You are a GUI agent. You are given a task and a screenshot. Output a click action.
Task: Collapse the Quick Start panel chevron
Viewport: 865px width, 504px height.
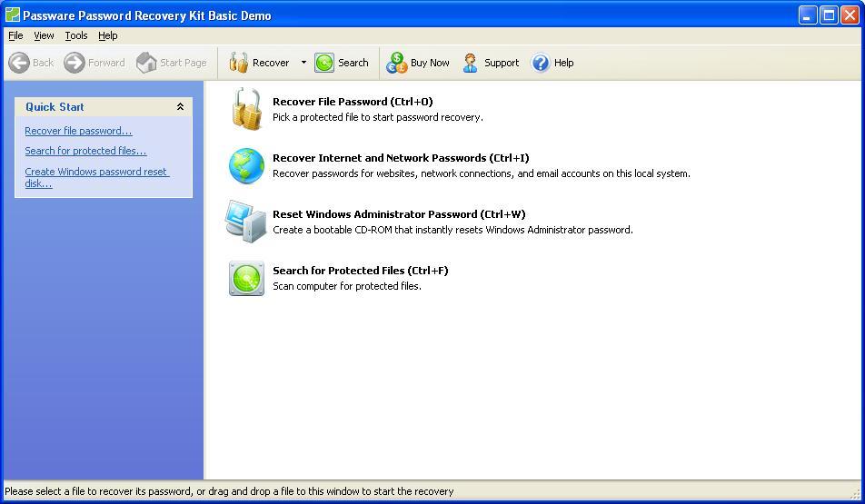point(180,107)
